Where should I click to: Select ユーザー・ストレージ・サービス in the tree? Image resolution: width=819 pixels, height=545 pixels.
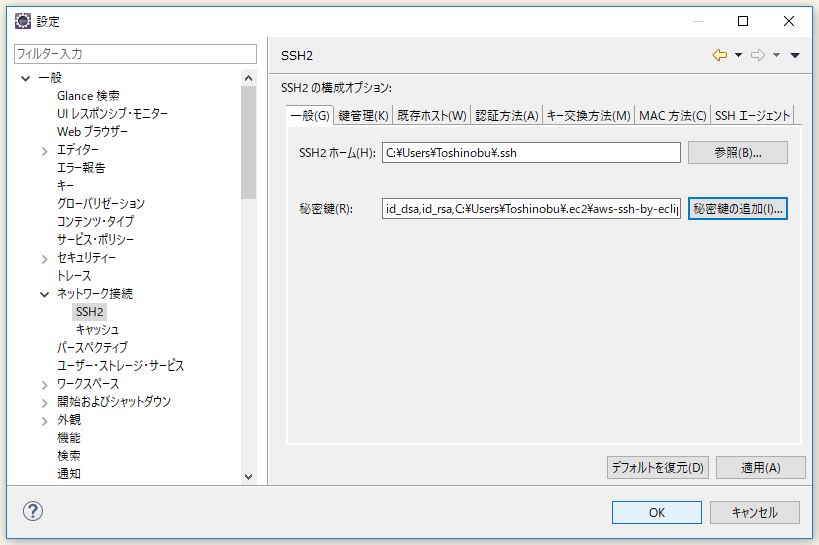point(121,366)
